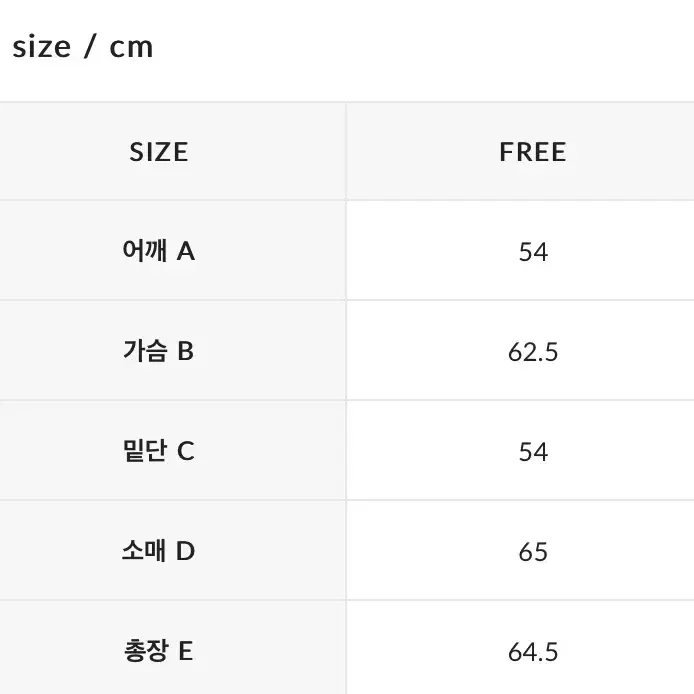Click the letter D in sleeve label

point(185,552)
